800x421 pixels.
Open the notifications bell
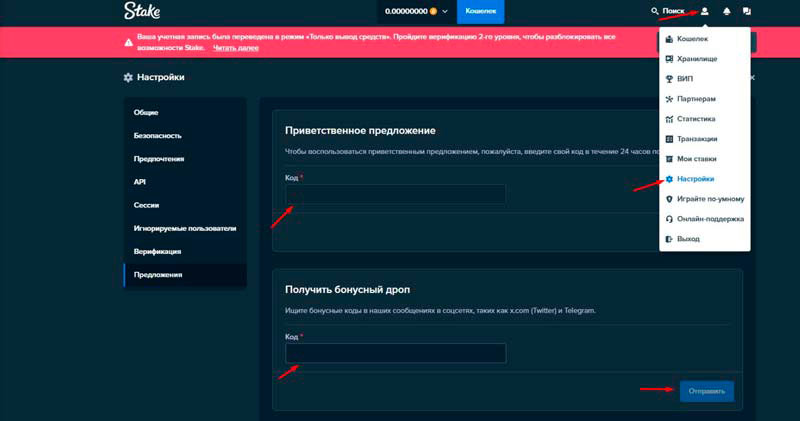726,12
